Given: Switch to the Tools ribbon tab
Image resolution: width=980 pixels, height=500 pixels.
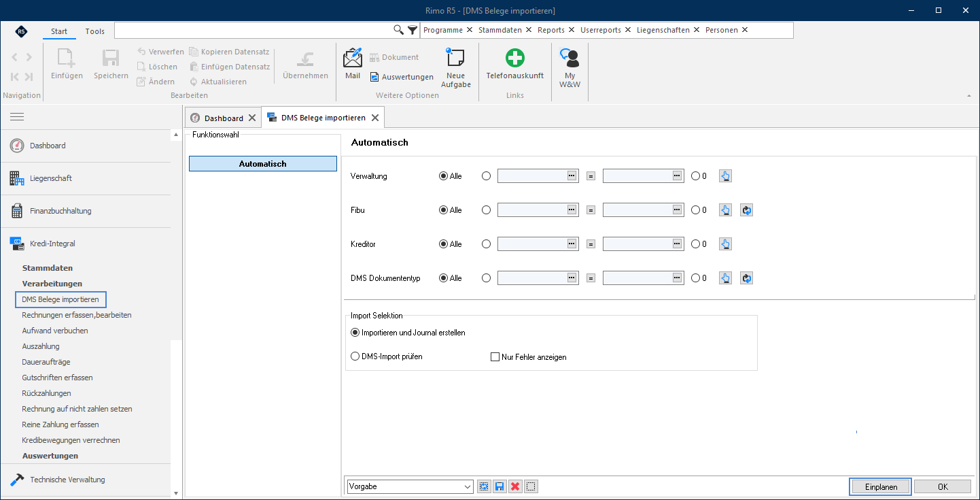Looking at the screenshot, I should pos(95,31).
